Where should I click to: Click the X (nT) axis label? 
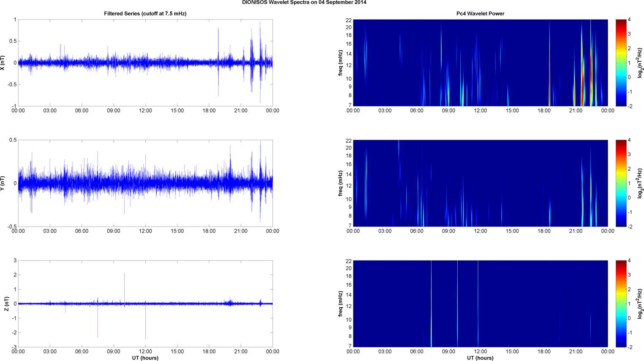3,63
